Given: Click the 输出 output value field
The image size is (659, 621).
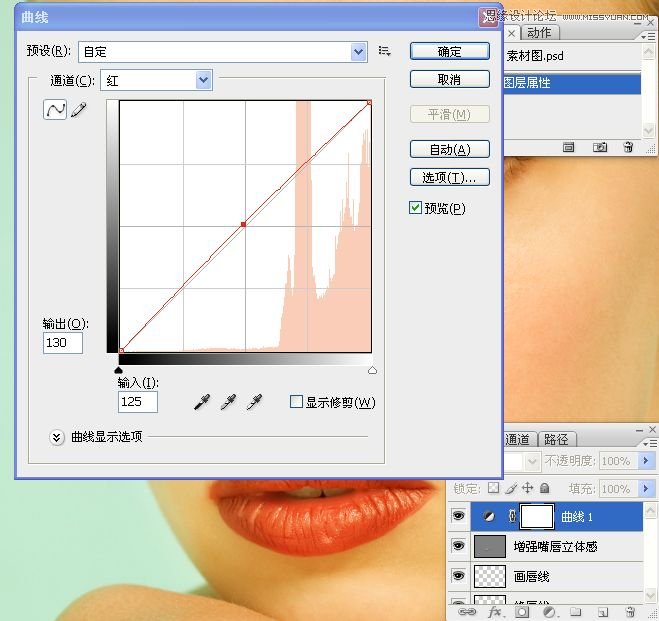Looking at the screenshot, I should 63,343.
